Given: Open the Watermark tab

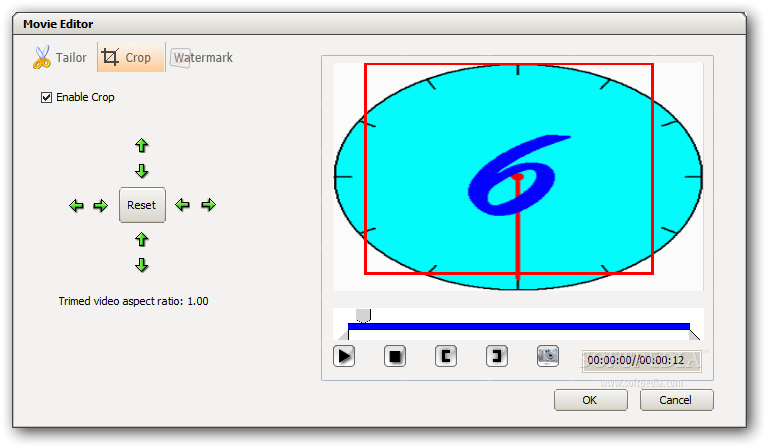Looking at the screenshot, I should click(x=202, y=58).
